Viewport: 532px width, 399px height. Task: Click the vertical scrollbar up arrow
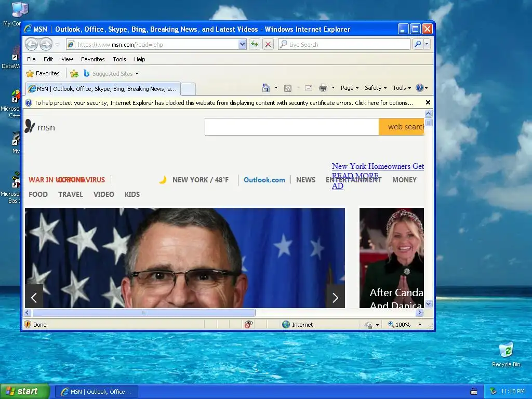pyautogui.click(x=428, y=113)
